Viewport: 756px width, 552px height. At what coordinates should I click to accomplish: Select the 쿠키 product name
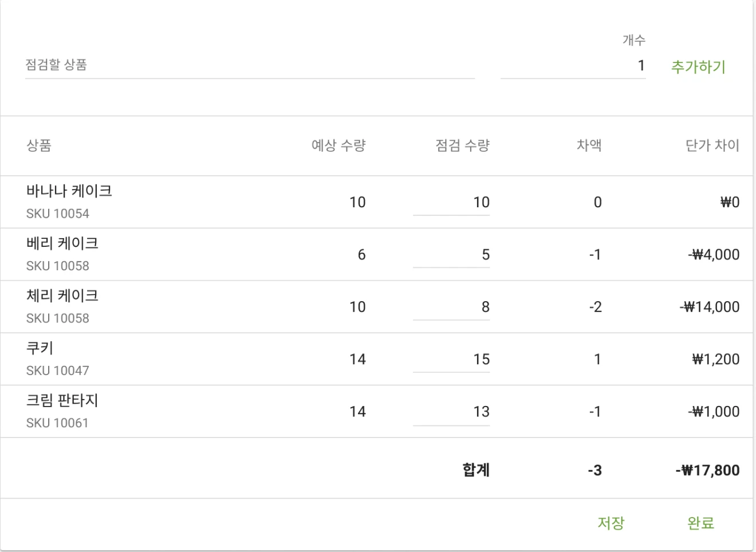(40, 348)
